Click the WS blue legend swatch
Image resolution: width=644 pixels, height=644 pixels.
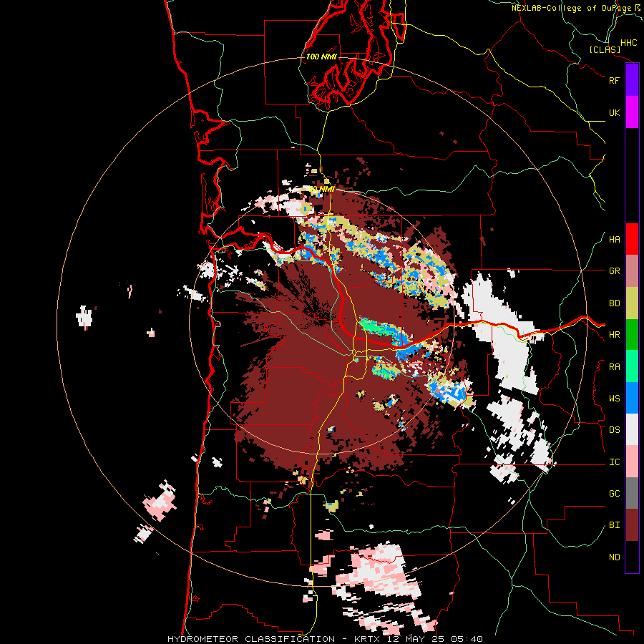(x=632, y=398)
